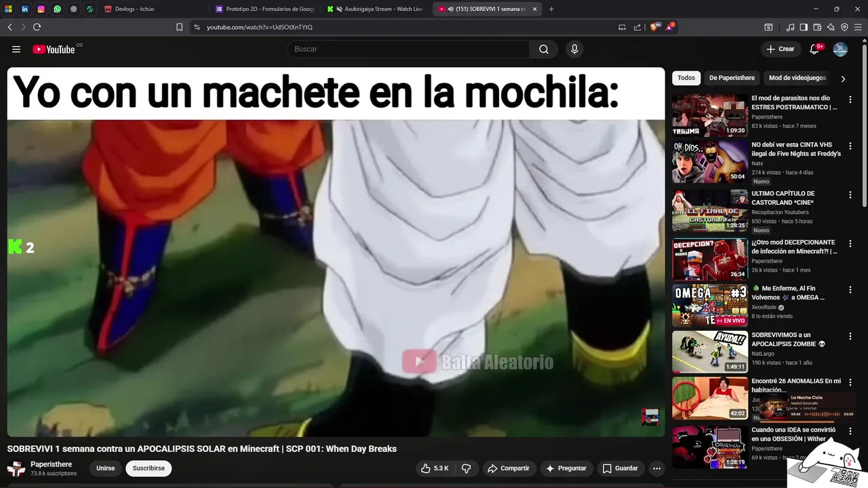This screenshot has width=868, height=488.
Task: Select the Todos filter chip
Action: [686, 78]
